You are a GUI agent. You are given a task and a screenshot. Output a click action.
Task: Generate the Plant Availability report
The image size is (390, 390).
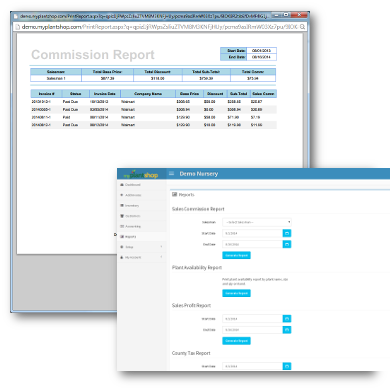click(x=236, y=293)
